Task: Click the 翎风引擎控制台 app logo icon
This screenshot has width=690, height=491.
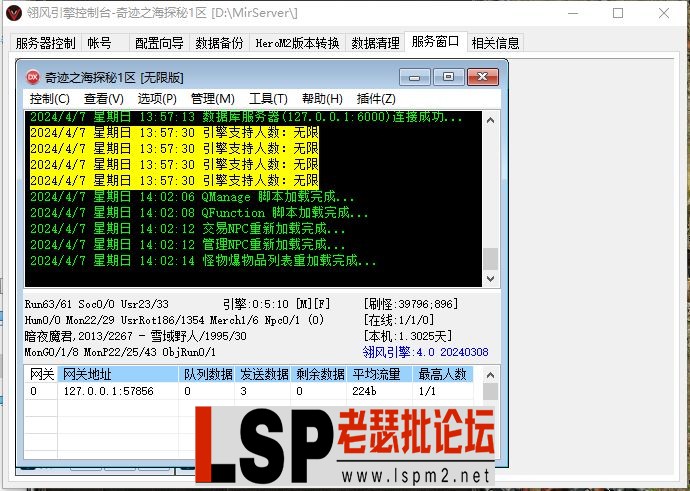Action: pyautogui.click(x=14, y=13)
